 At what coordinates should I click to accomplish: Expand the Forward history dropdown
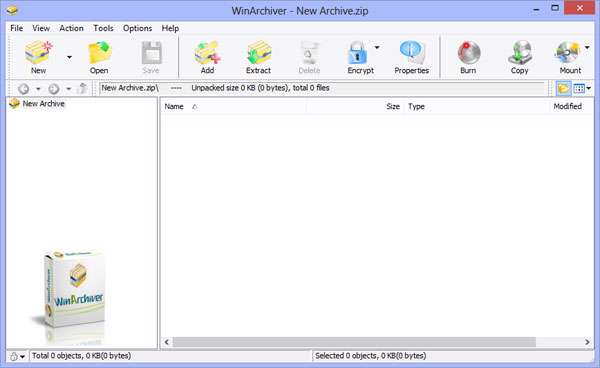tap(68, 89)
